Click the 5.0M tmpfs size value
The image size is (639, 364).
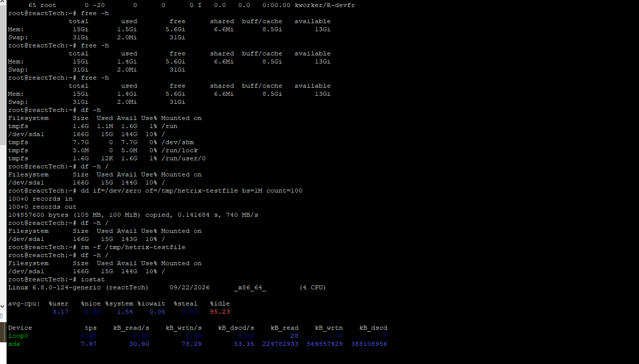click(81, 150)
